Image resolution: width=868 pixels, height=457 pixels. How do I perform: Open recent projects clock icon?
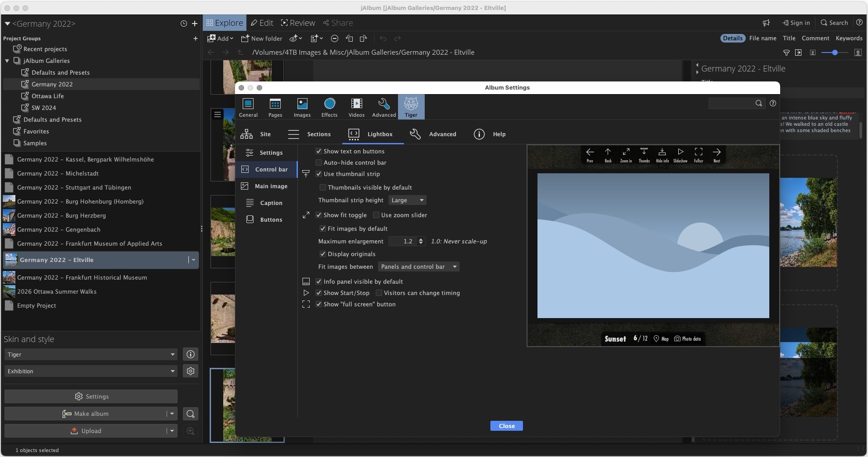pyautogui.click(x=184, y=24)
